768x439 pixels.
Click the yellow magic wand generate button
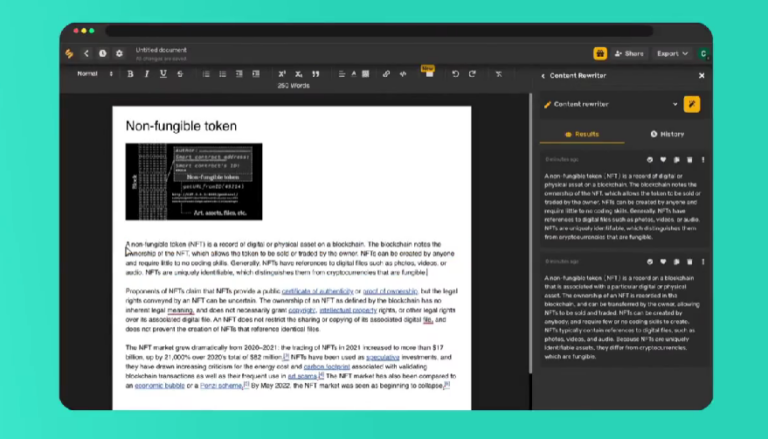(692, 104)
